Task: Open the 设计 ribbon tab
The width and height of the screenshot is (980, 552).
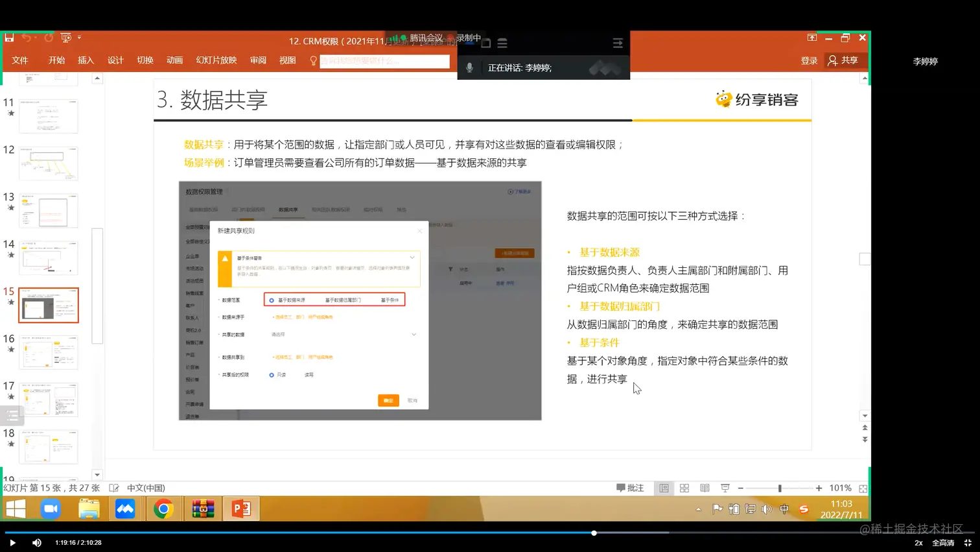Action: click(x=115, y=60)
